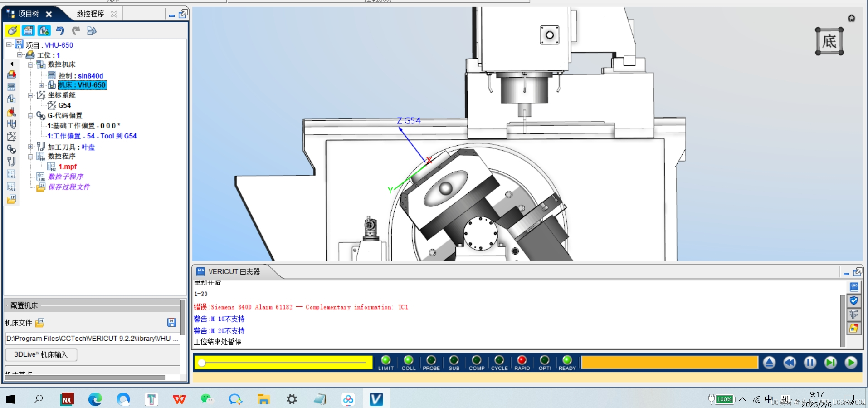Viewport: 868px width, 408px height.
Task: Collapse the side icon strip with black arrow
Action: 12,64
